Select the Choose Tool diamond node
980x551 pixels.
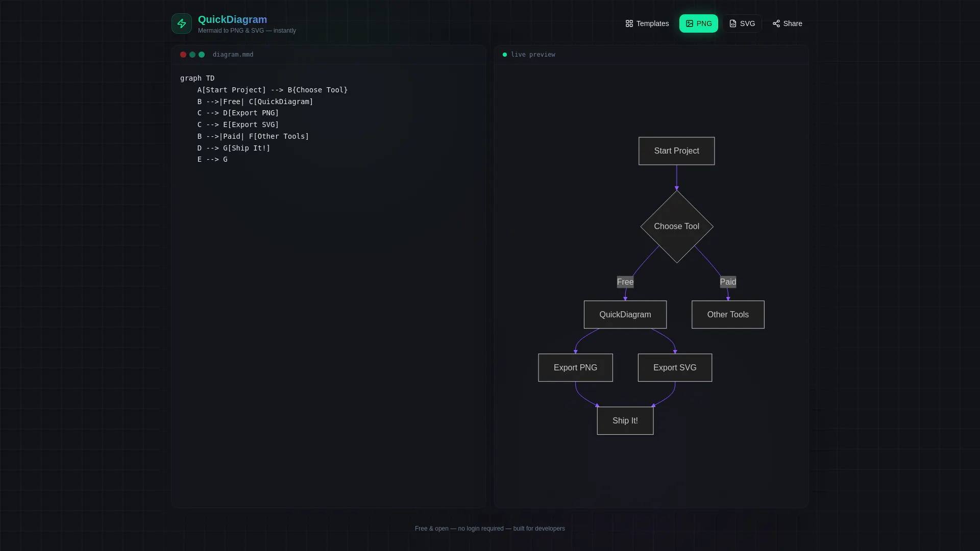(x=677, y=227)
